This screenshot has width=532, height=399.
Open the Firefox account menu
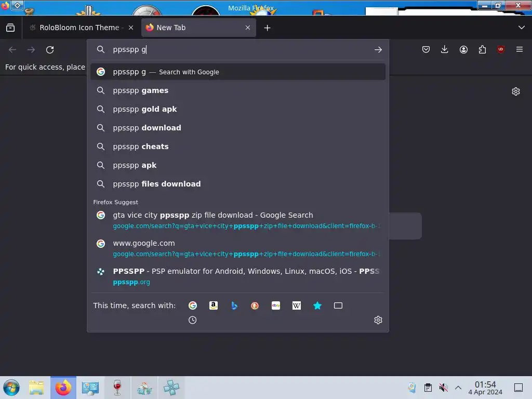[463, 49]
